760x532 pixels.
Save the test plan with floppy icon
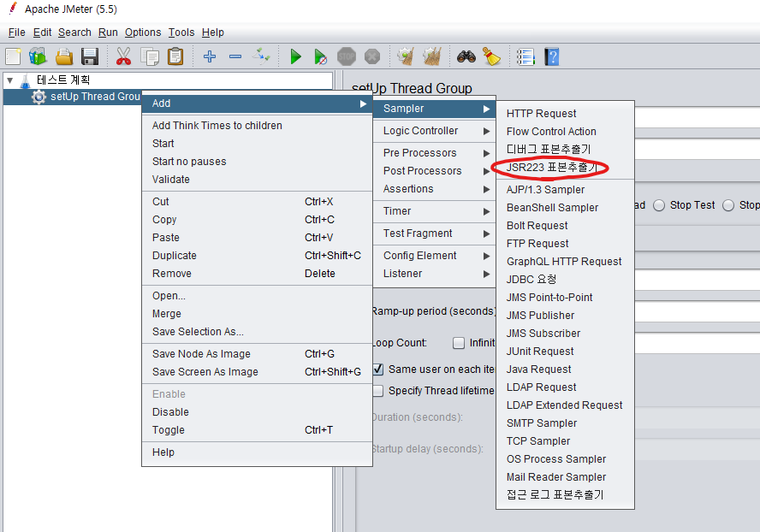point(90,56)
